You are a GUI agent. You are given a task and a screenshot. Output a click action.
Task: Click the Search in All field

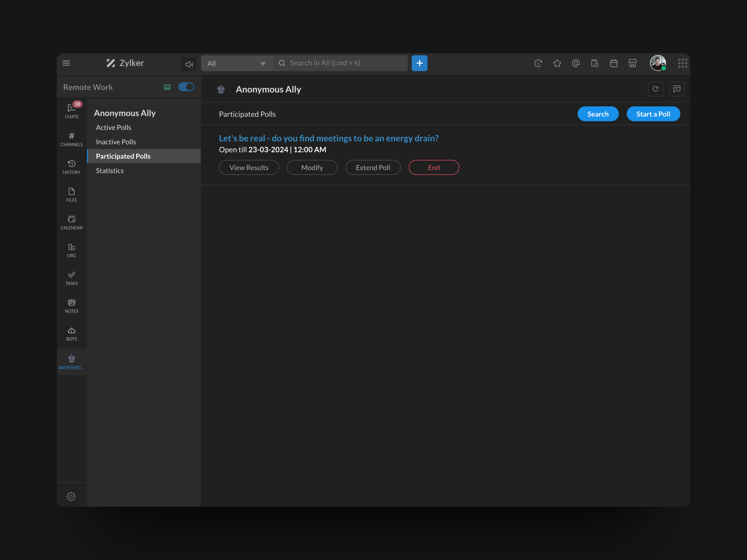pyautogui.click(x=345, y=63)
